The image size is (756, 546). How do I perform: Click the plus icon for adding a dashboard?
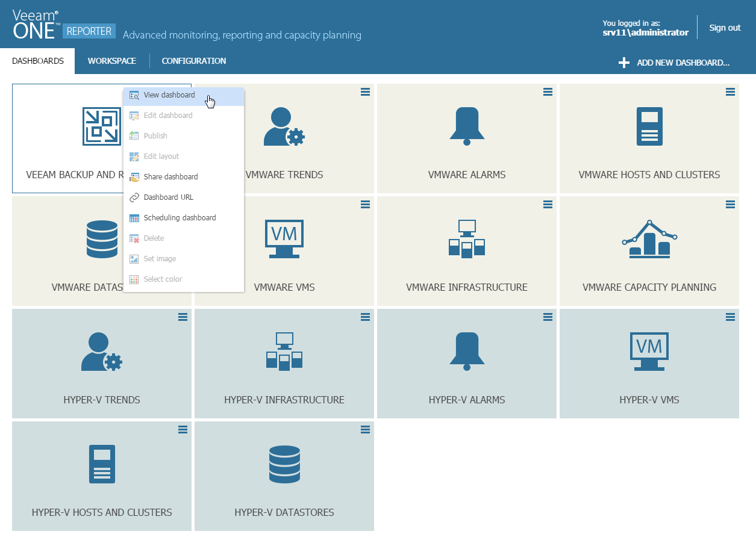click(x=624, y=63)
